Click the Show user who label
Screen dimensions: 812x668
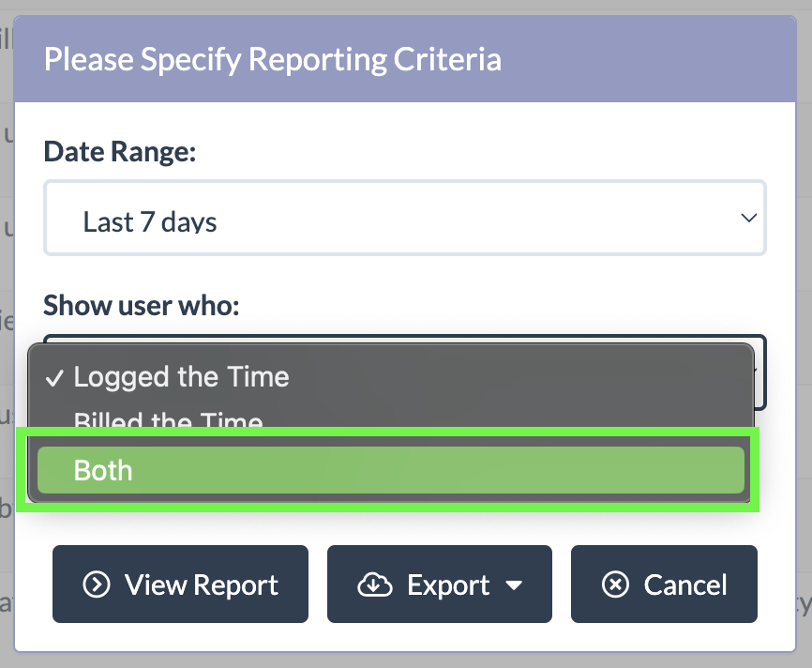point(142,305)
